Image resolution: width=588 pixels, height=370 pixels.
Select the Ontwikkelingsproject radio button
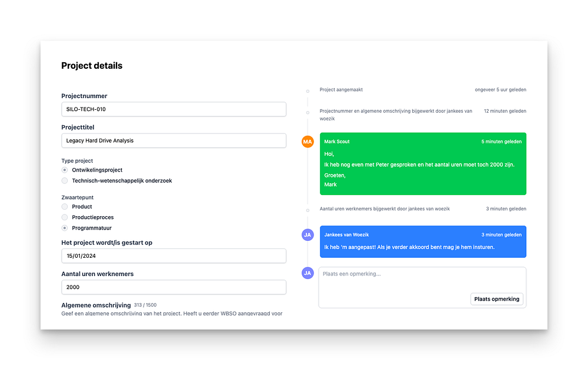(x=65, y=170)
